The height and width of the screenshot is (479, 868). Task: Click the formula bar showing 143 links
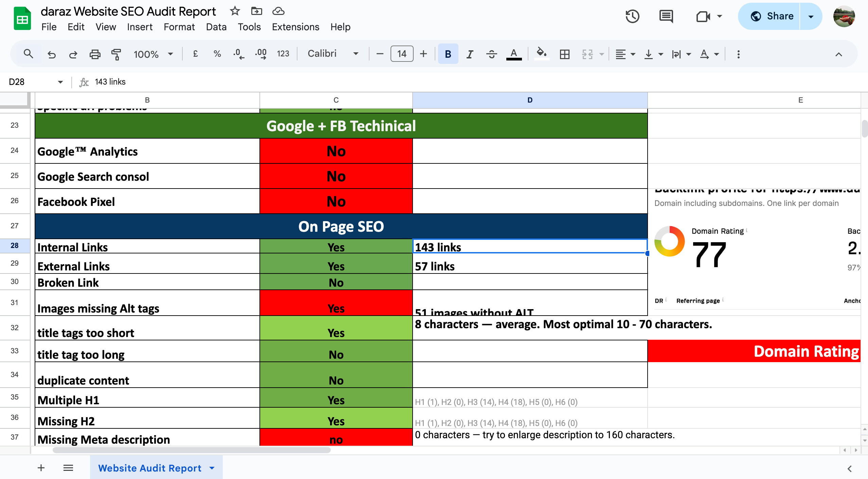[110, 82]
